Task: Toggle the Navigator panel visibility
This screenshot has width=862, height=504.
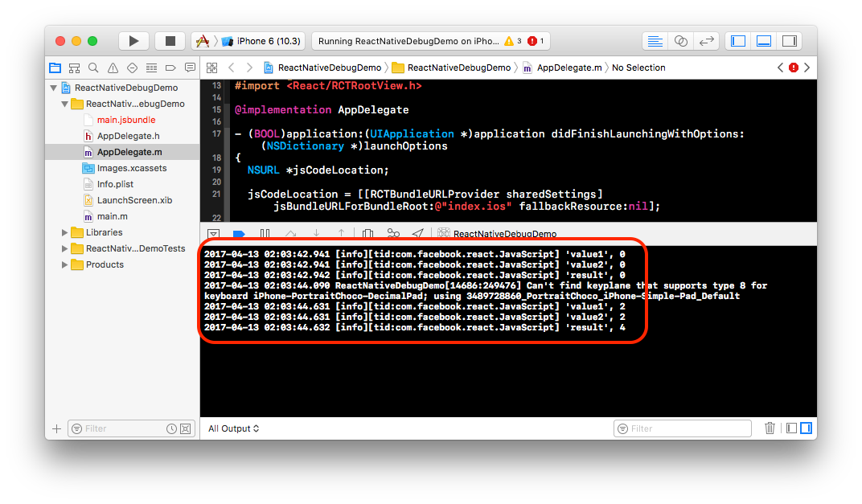Action: coord(737,41)
